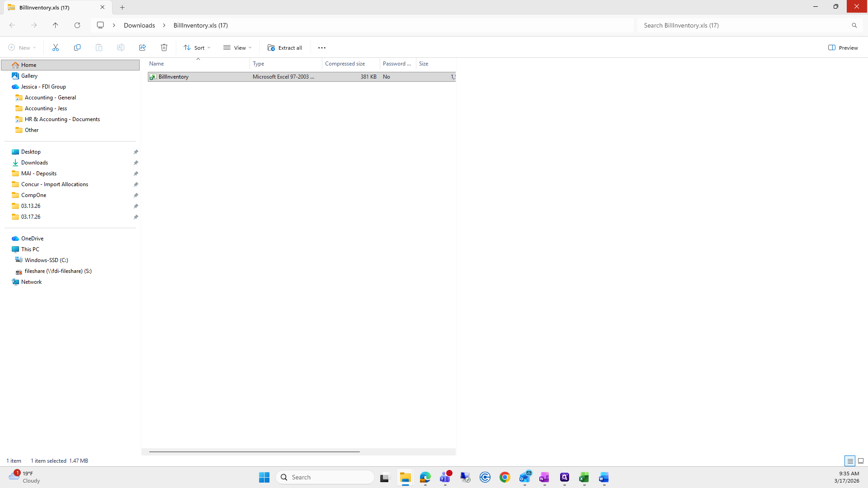Open the View dropdown
This screenshot has width=868, height=488.
coord(237,47)
